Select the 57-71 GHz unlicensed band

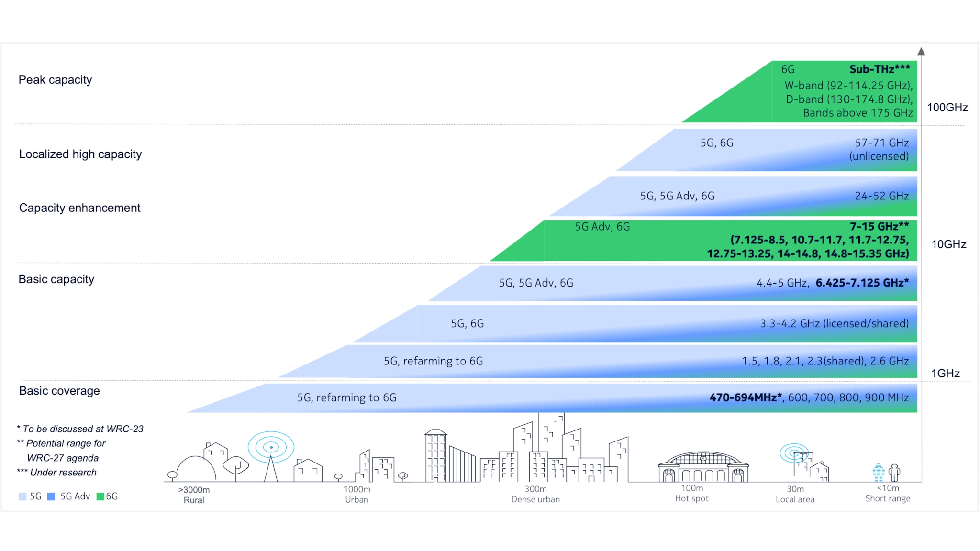pyautogui.click(x=767, y=150)
